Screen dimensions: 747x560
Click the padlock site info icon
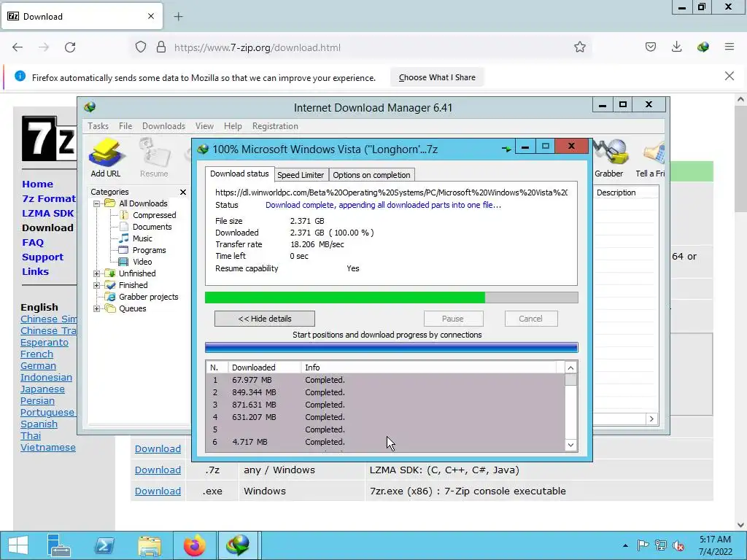[x=161, y=47]
